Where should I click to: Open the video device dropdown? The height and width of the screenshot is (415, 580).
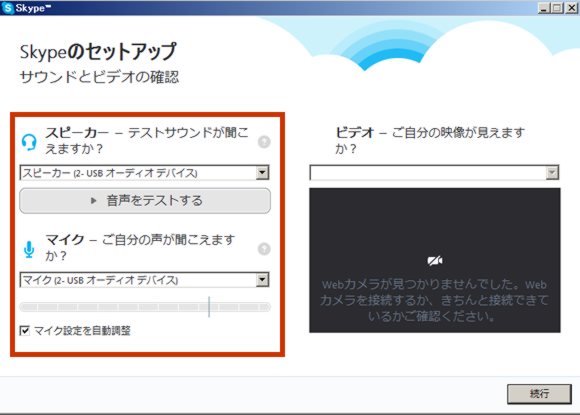(x=434, y=173)
